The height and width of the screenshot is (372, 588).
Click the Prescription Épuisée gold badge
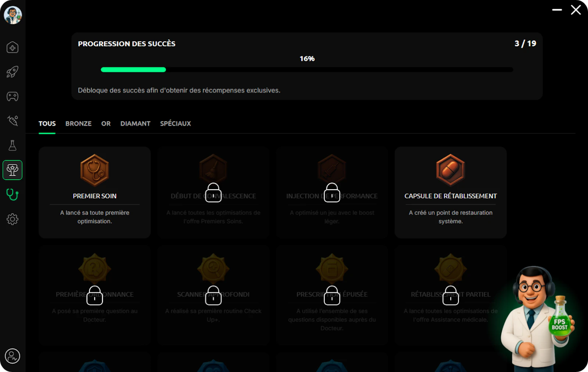pos(332,269)
